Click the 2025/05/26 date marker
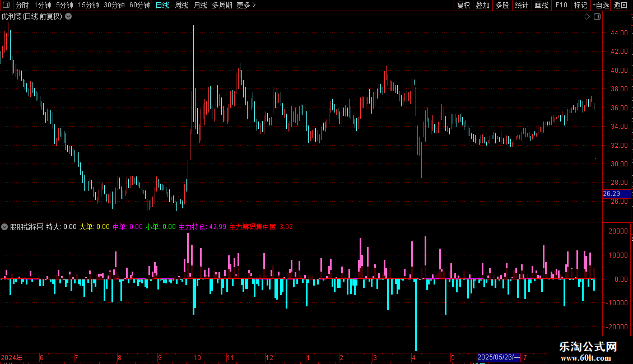The image size is (633, 364). coord(499,357)
